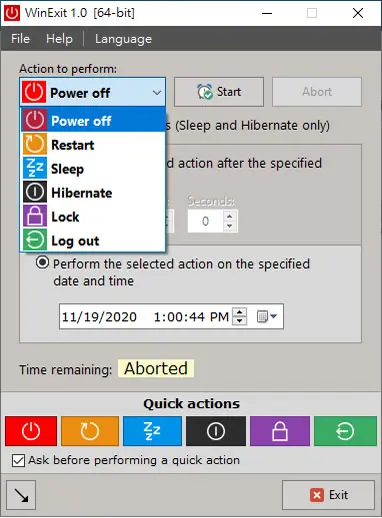The height and width of the screenshot is (518, 382).
Task: Click the purple Lock quick action
Action: click(280, 431)
